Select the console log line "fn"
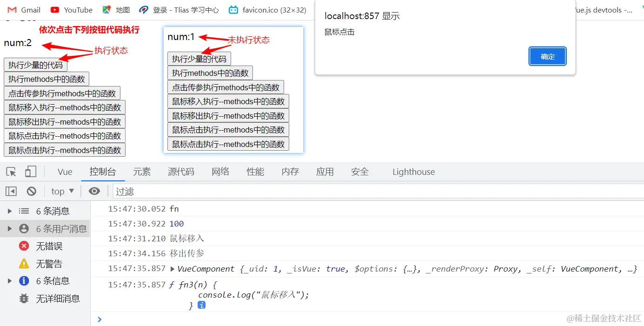The image size is (644, 326). (x=174, y=209)
